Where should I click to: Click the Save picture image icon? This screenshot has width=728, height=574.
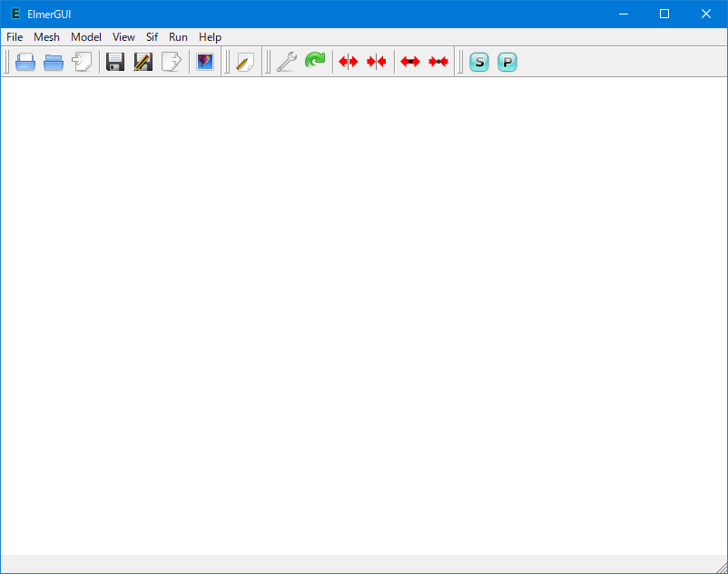[x=205, y=62]
